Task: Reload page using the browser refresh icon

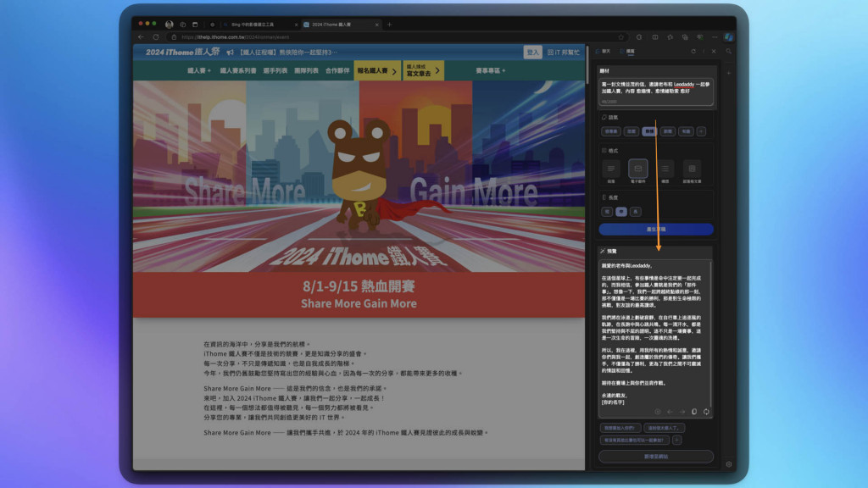Action: point(156,37)
